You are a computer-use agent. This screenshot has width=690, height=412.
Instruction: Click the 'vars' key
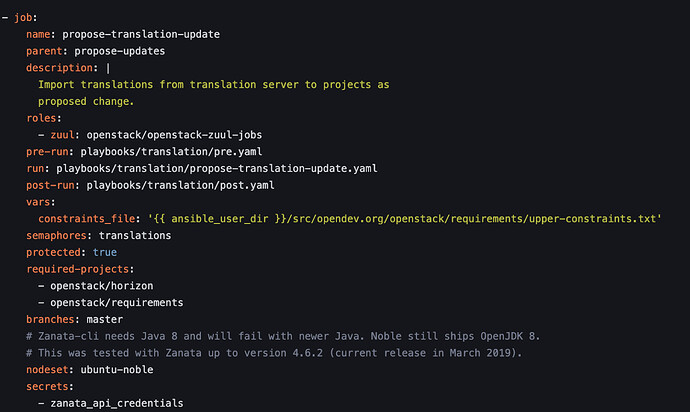[40, 202]
